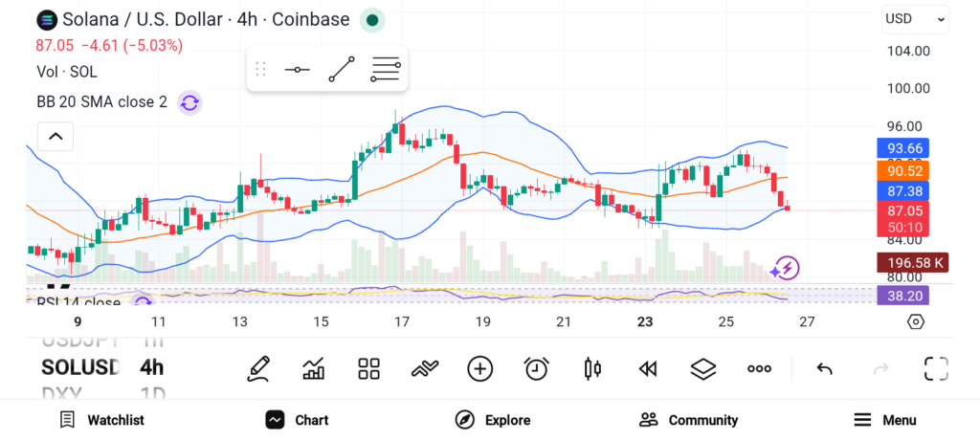The height and width of the screenshot is (441, 980).
Task: Toggle fullscreen chart mode
Action: click(935, 368)
